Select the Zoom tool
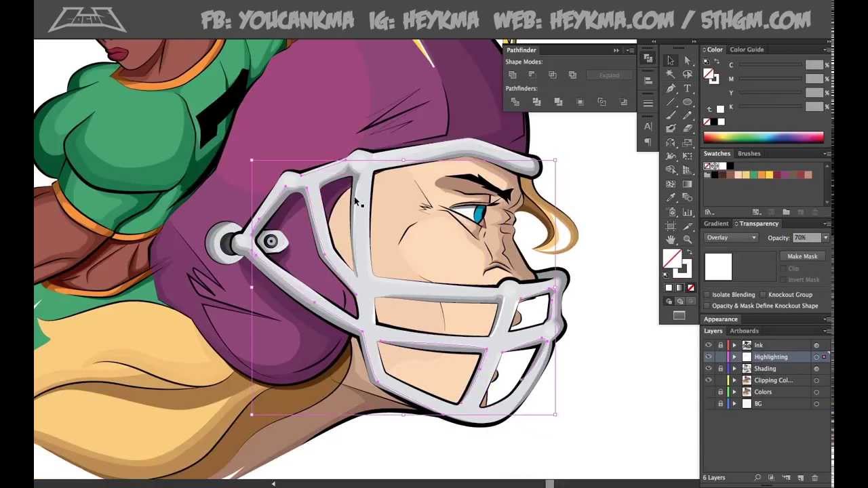The image size is (868, 488). click(688, 239)
